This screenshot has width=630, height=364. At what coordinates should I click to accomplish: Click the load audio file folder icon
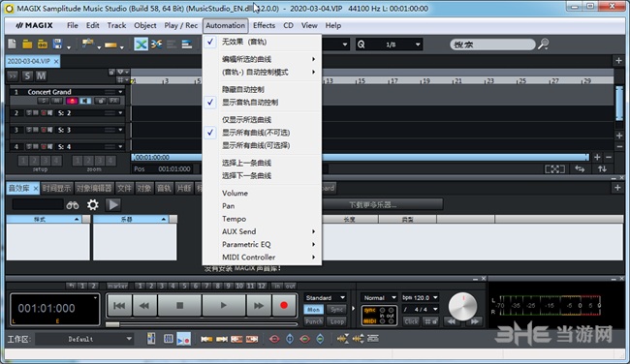point(43,45)
